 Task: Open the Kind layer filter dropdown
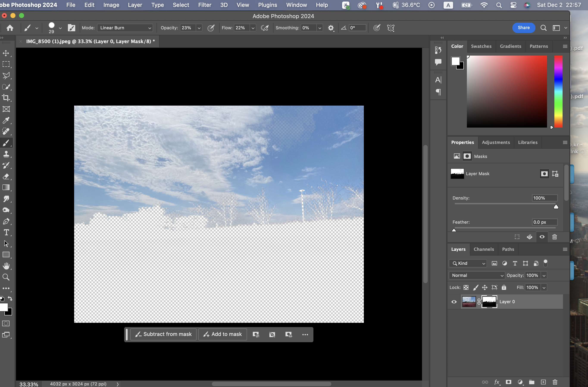pyautogui.click(x=468, y=263)
